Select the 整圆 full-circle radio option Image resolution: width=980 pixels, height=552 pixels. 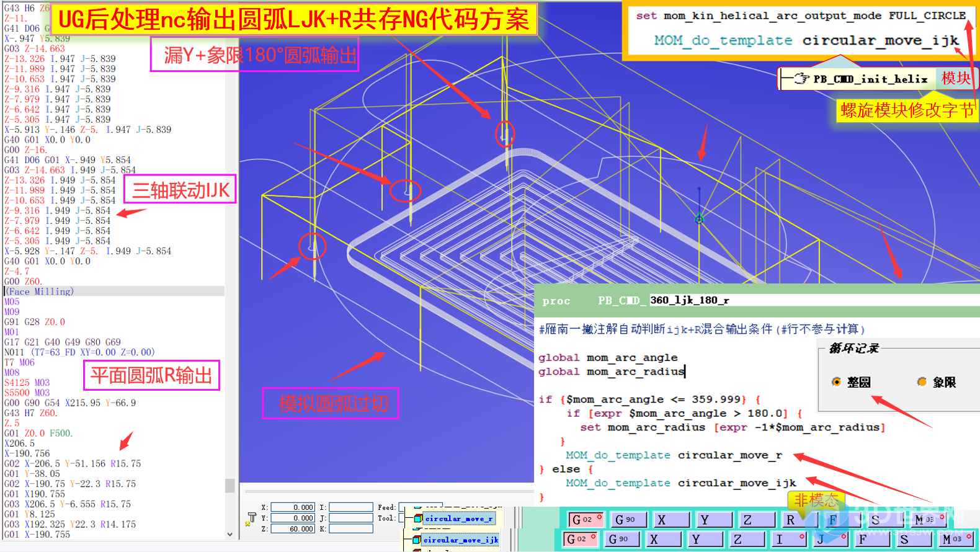point(836,382)
